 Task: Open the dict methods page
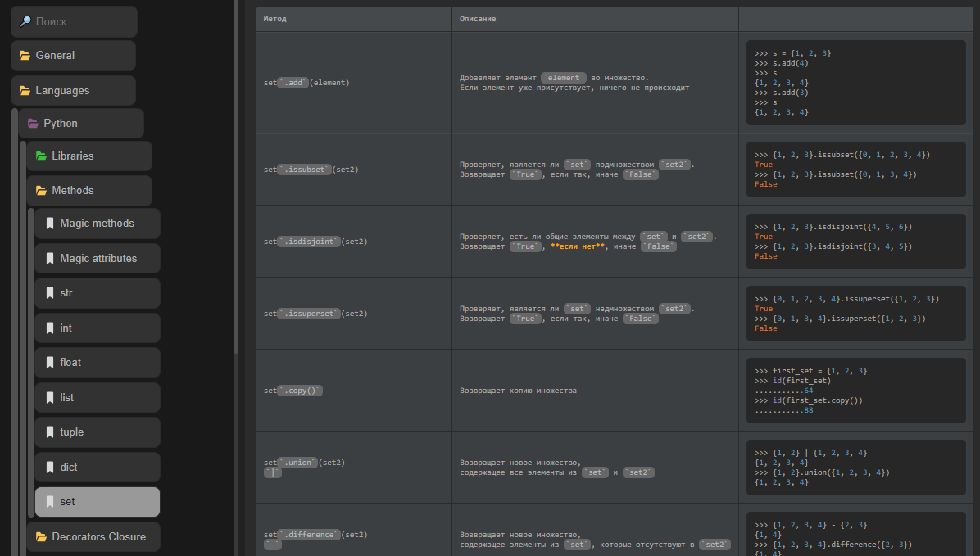[98, 468]
